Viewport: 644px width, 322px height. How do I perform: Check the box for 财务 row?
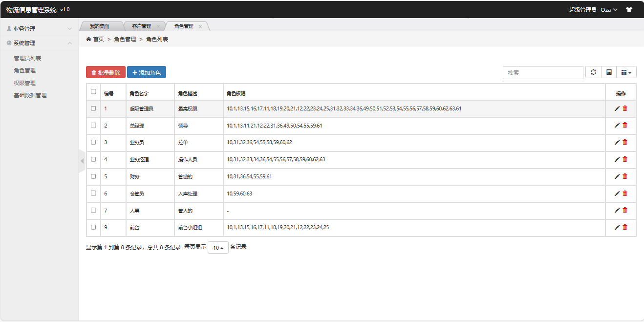pyautogui.click(x=93, y=176)
